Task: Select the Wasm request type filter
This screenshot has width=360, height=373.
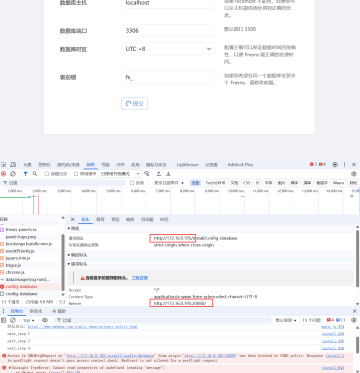Action: [x=338, y=183]
